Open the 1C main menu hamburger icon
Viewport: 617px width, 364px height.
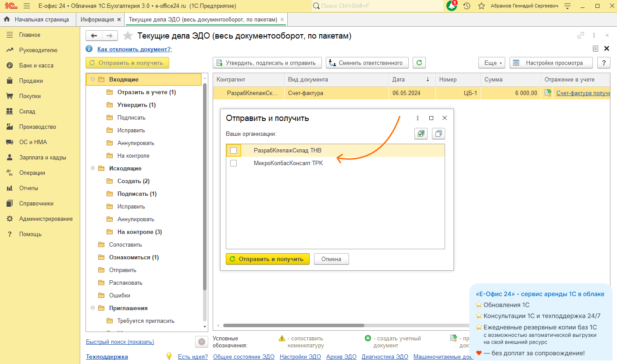click(26, 6)
